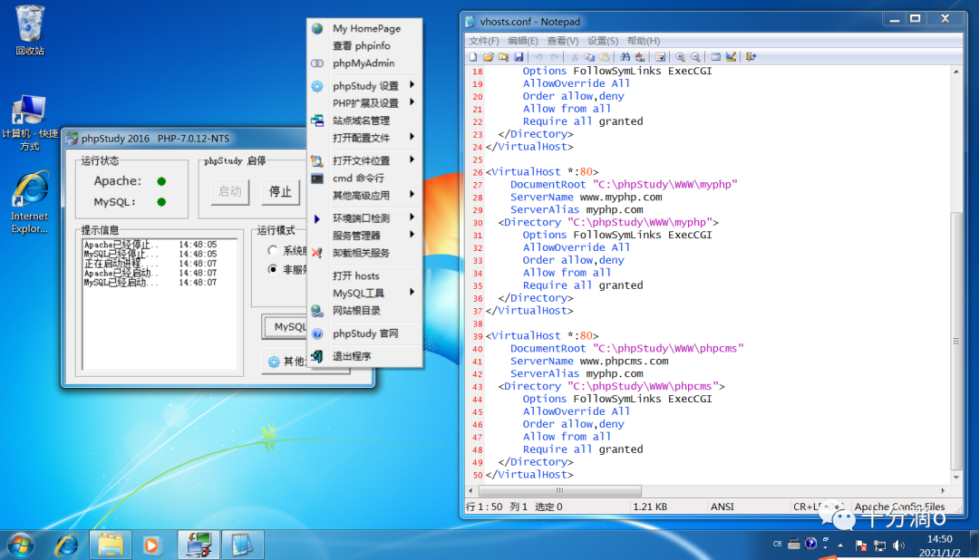Open Recycle Bin desktop icon

point(29,30)
